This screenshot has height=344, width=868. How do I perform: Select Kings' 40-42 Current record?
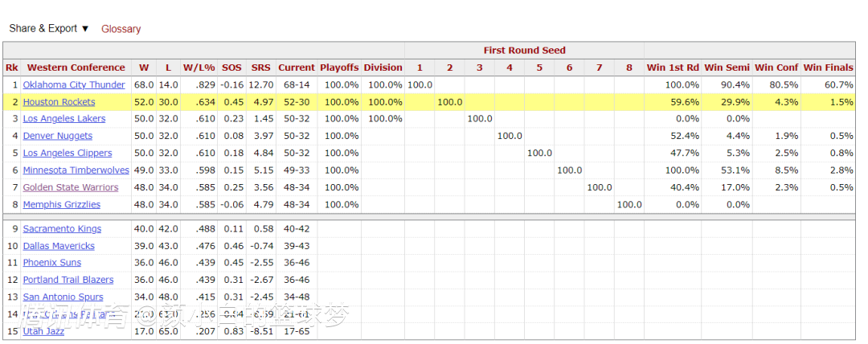297,229
